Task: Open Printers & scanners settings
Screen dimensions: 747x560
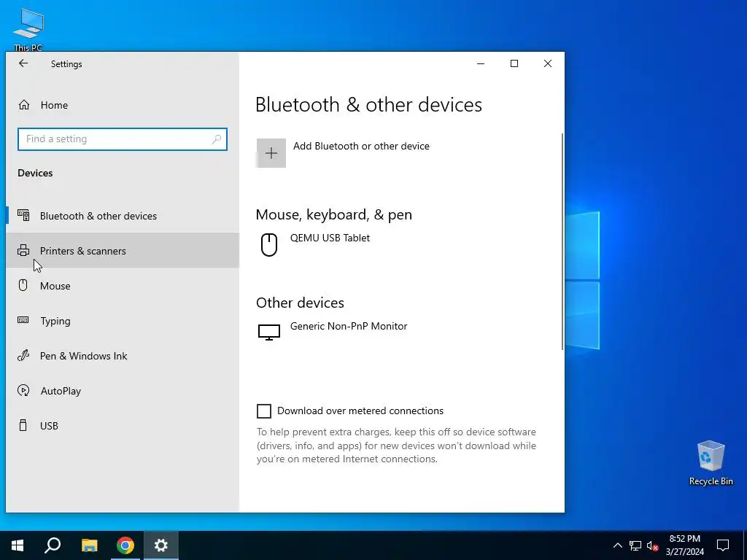Action: pyautogui.click(x=122, y=251)
